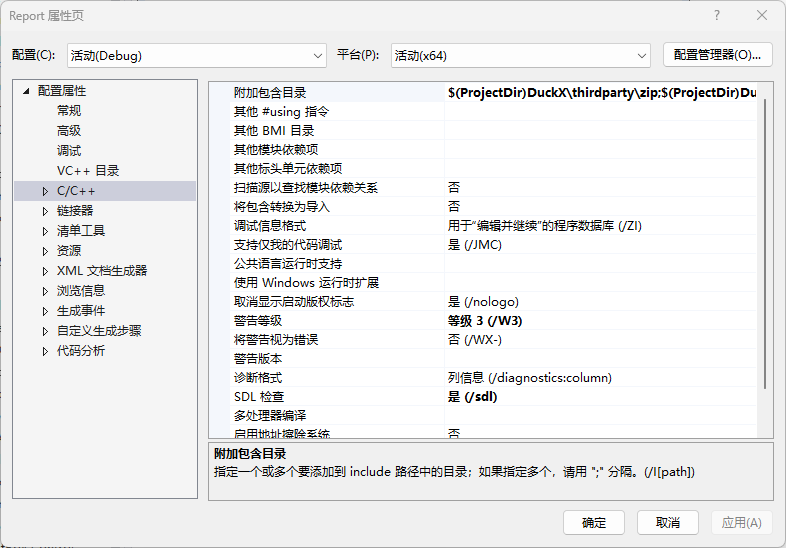The width and height of the screenshot is (786, 548).
Task: Click the help question mark icon
Action: 717,16
